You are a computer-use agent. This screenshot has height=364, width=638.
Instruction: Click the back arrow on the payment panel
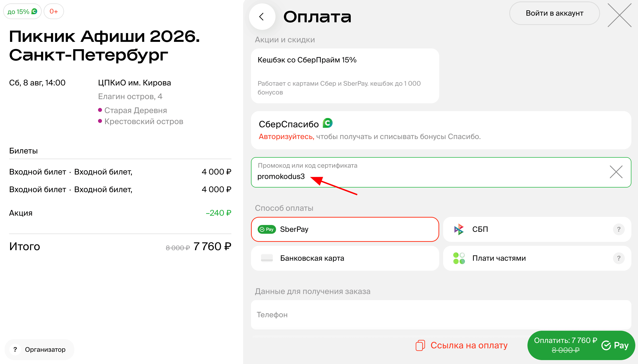pos(262,16)
